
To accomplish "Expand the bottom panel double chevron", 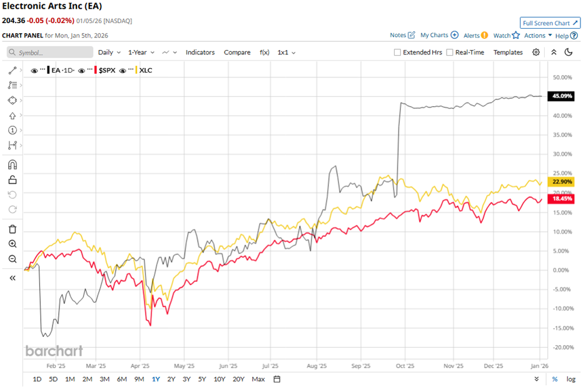I will click(x=537, y=379).
